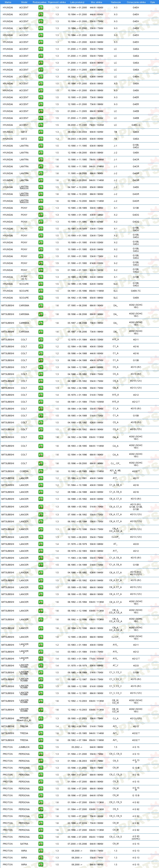
Task: Click fuel icon in Colt 4G12 T row
Action: [41, 402]
